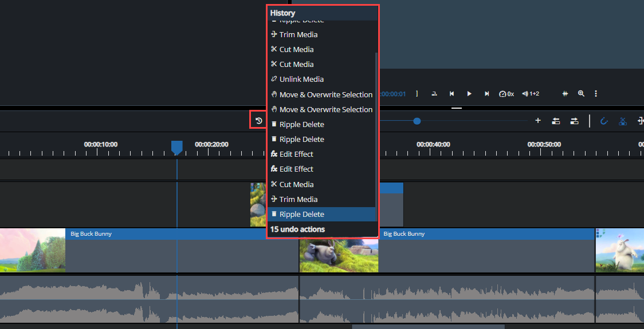Jump to next edit point
Viewport: 644px width, 329px height.
point(487,94)
